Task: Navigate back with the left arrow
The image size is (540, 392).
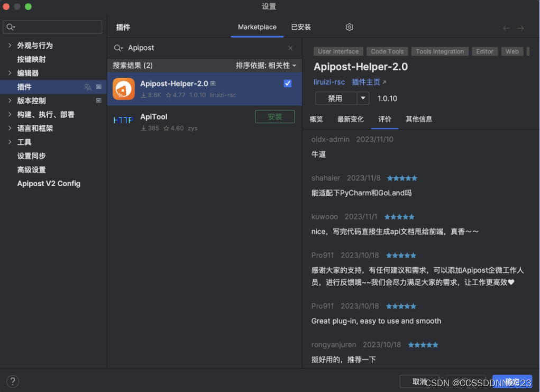Action: tap(506, 28)
